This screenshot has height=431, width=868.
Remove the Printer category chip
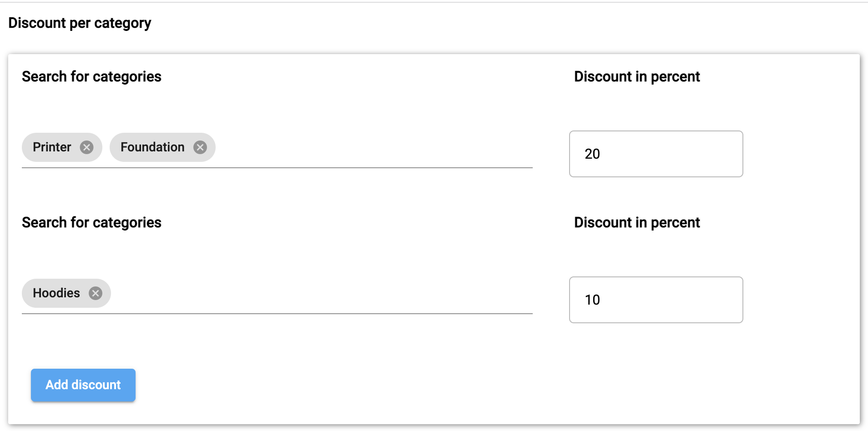(x=86, y=147)
